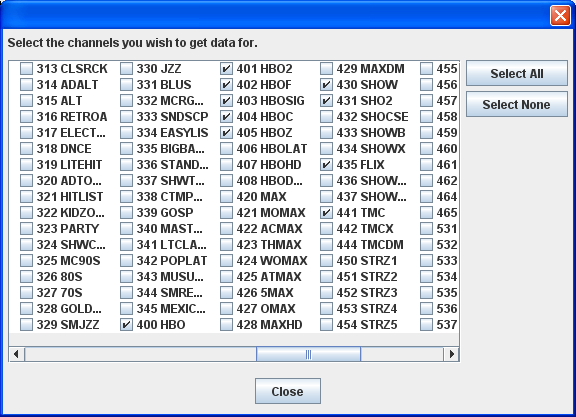This screenshot has height=417, width=576.
Task: Enable the 427 OMAX channel
Action: [x=226, y=309]
